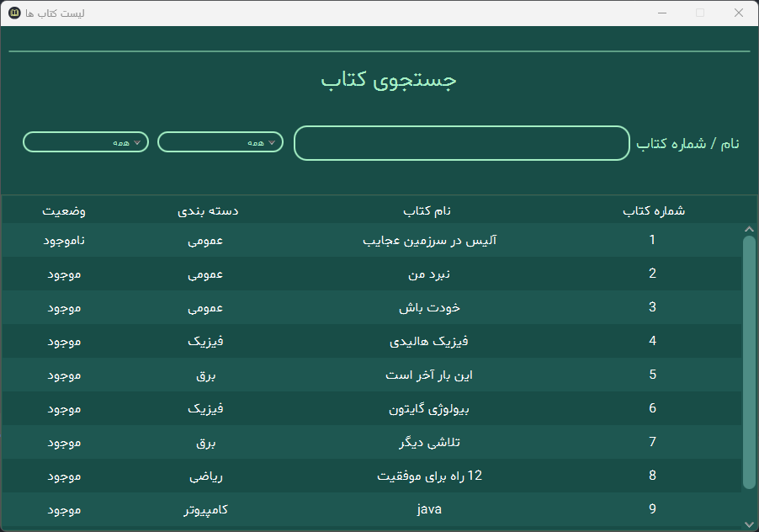Sort by 'نام کتاب' column header
Image resolution: width=759 pixels, height=532 pixels.
click(427, 210)
